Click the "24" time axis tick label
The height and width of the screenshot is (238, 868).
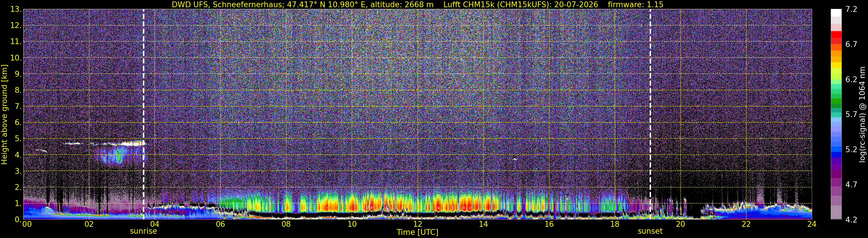812,224
